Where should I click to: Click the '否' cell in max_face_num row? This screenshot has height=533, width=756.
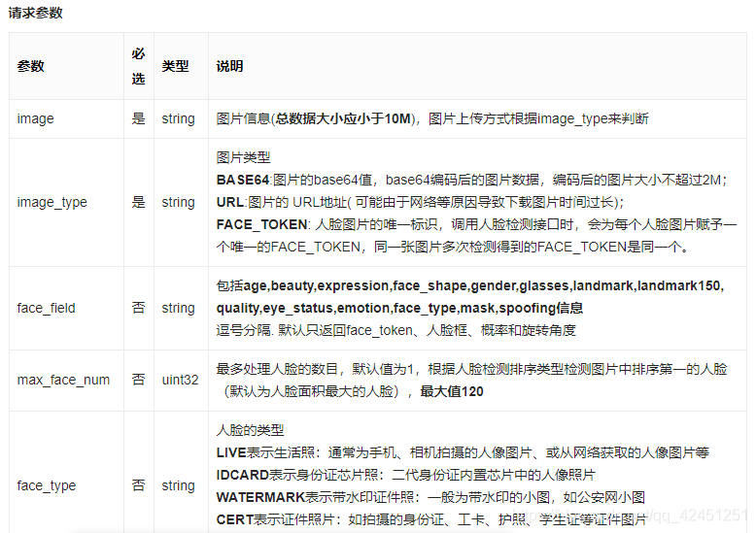[138, 380]
